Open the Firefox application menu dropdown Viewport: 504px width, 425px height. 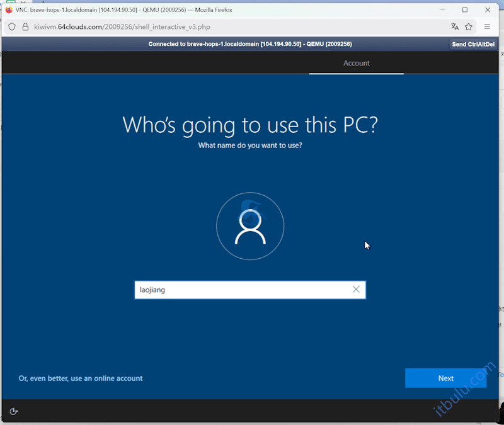[x=487, y=27]
